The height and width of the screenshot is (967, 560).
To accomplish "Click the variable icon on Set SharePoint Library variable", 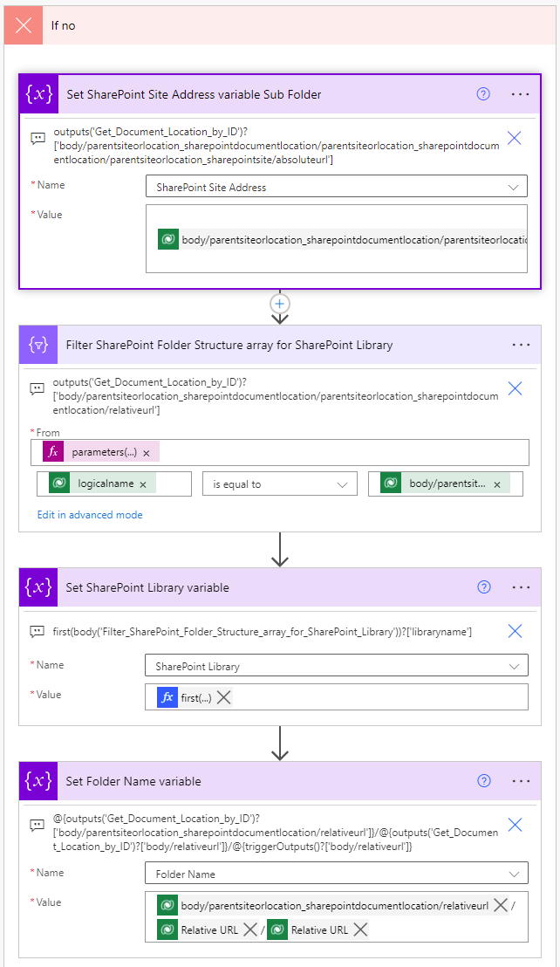I will [x=38, y=587].
